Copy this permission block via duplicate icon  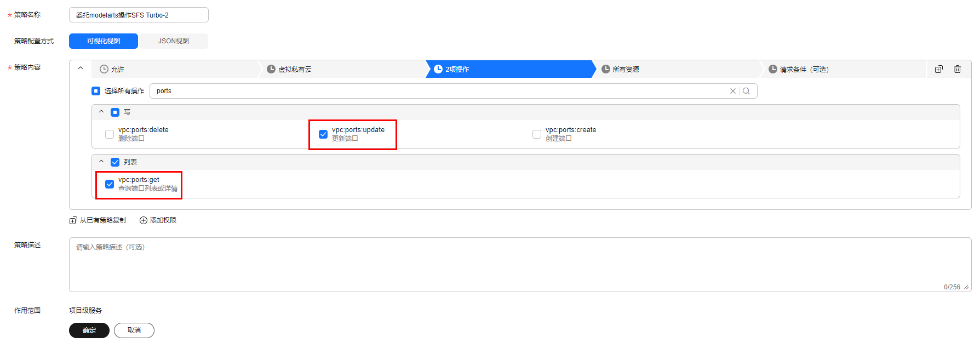(938, 69)
